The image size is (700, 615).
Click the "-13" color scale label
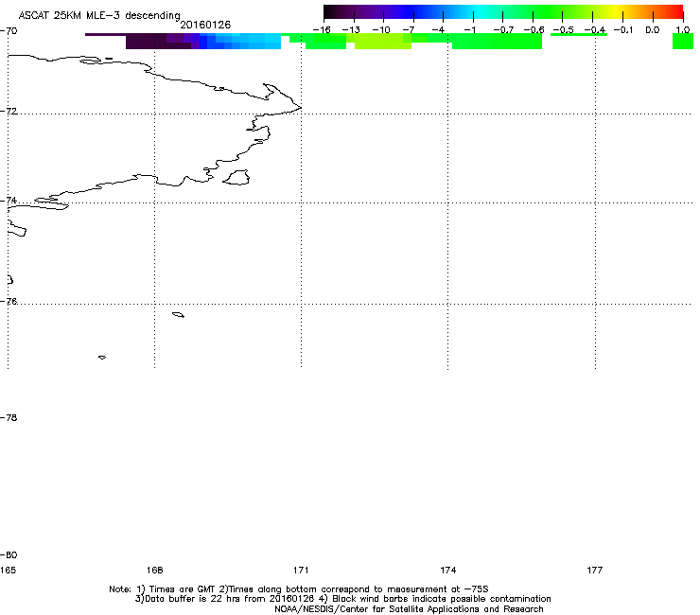tap(351, 30)
